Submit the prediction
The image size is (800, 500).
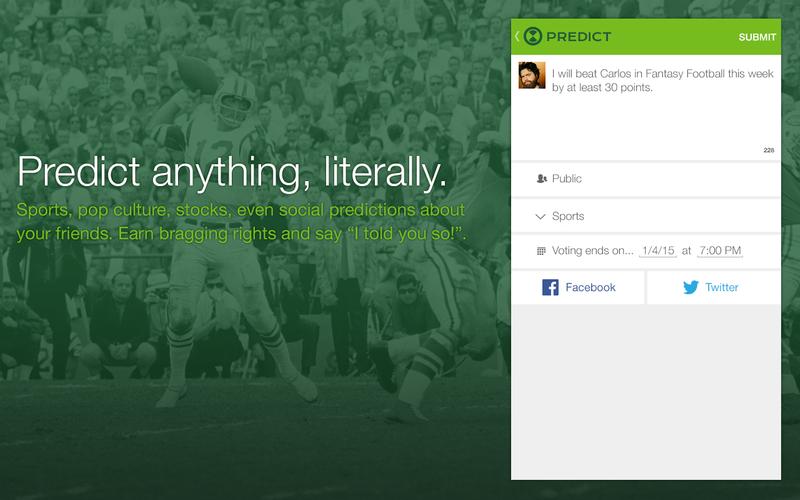click(757, 37)
